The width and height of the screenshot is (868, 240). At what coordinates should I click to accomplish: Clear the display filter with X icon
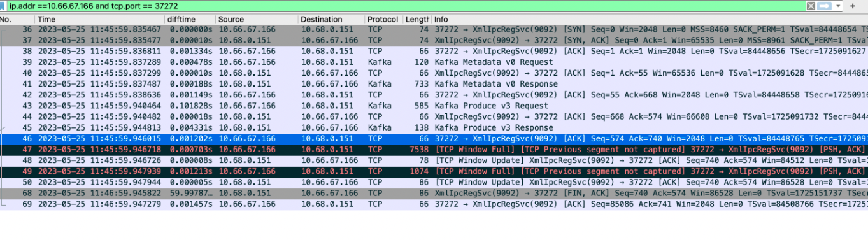[x=811, y=6]
